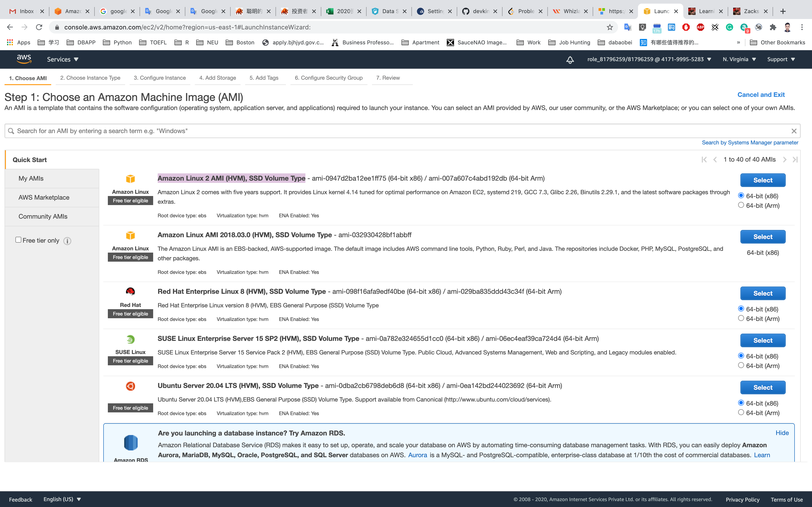
Task: Go to next page of AMIs arrow
Action: point(785,160)
